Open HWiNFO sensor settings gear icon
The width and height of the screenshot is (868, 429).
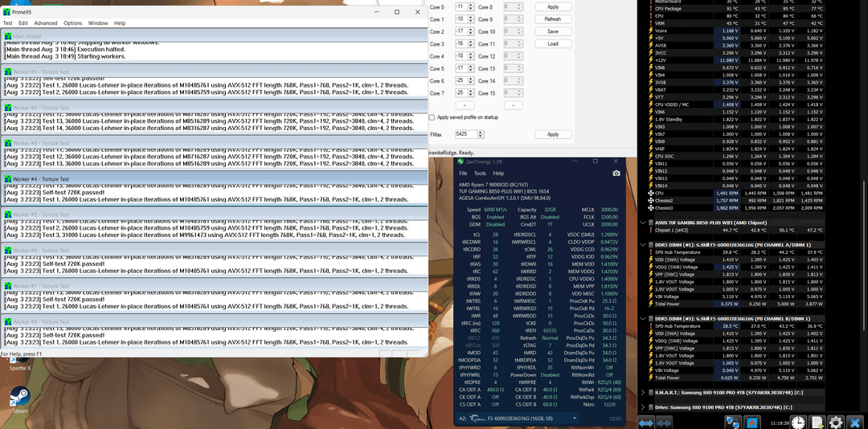click(x=835, y=422)
